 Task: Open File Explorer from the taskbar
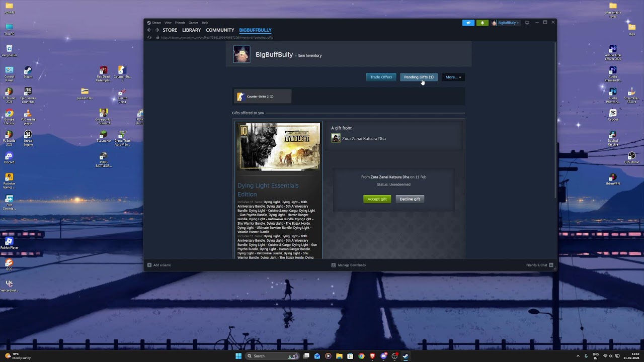click(339, 356)
